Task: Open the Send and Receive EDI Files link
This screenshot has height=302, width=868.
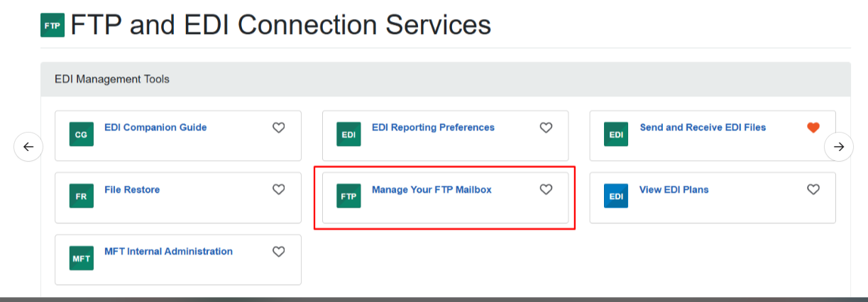Action: (x=703, y=128)
